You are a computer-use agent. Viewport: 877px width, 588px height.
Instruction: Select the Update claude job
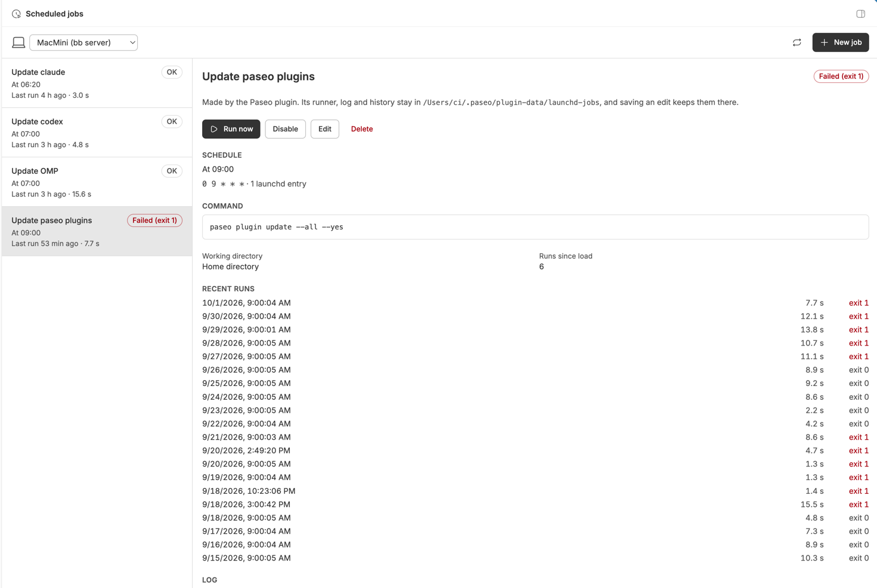97,83
